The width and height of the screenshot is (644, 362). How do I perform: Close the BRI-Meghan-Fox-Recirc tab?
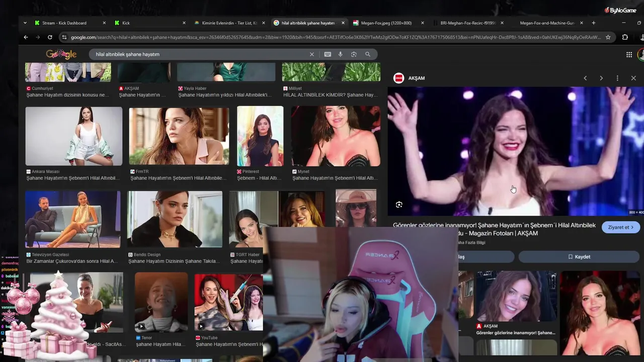[x=502, y=23]
